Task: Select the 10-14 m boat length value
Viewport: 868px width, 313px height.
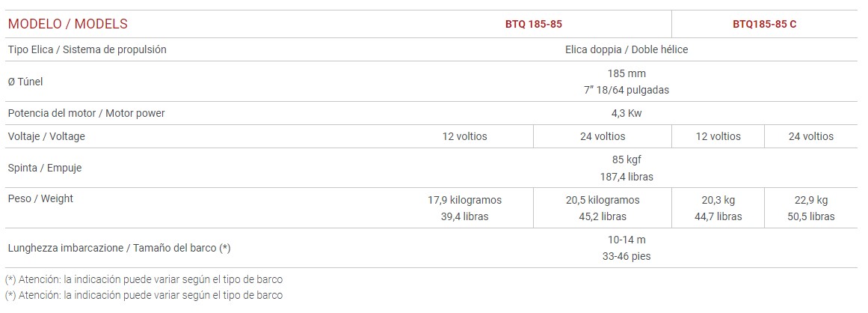Action: pyautogui.click(x=627, y=240)
